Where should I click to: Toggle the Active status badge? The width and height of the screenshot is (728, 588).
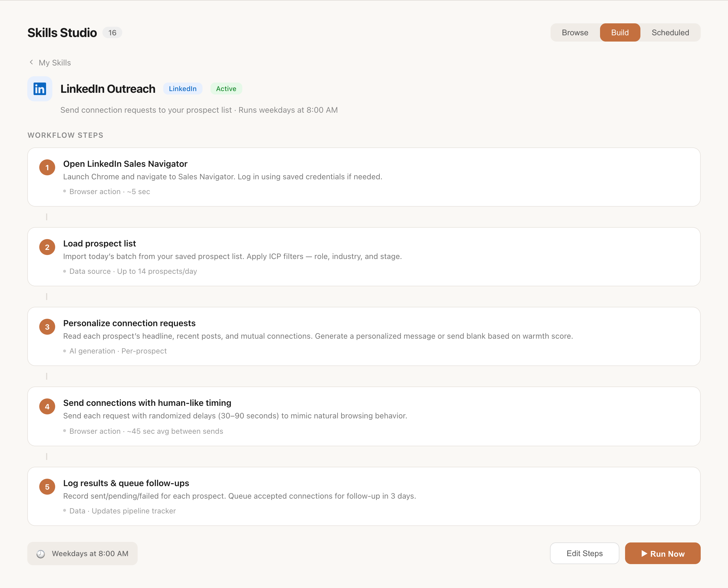(x=226, y=89)
